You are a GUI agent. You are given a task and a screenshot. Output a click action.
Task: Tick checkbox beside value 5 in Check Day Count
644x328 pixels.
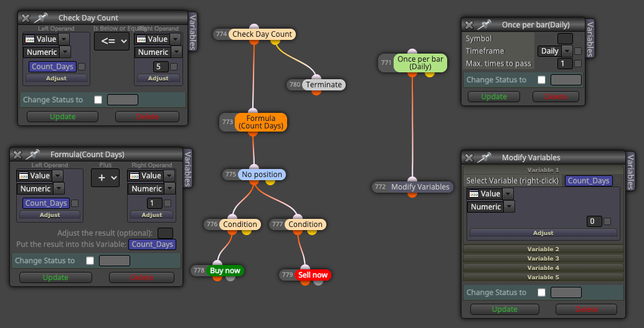click(174, 67)
